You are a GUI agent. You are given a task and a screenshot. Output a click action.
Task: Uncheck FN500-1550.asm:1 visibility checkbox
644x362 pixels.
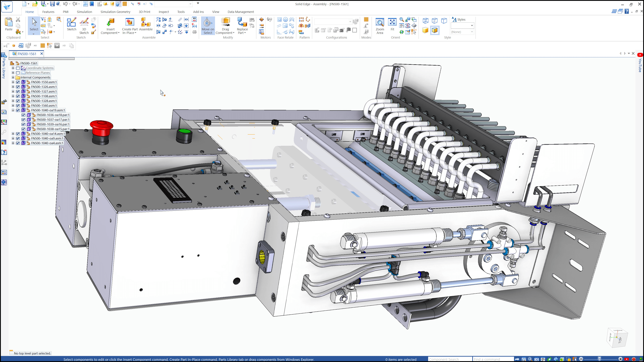(18, 82)
